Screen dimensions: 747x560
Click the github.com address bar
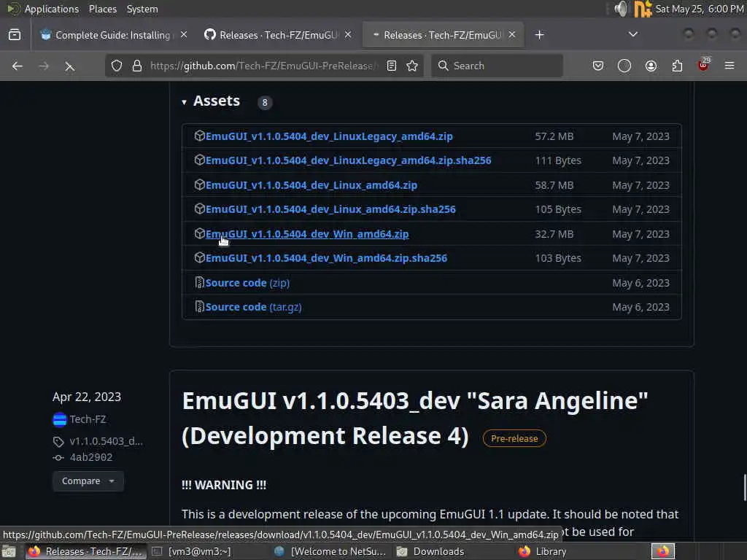coord(263,66)
